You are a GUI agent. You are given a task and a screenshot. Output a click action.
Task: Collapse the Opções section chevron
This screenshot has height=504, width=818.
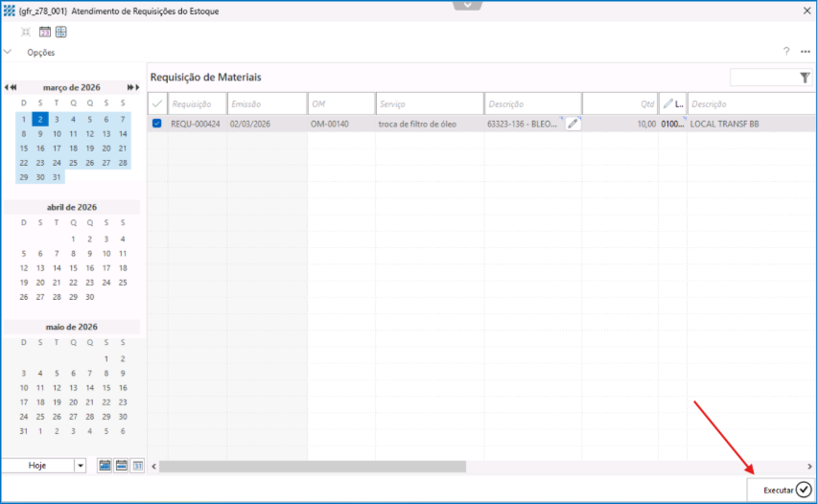(x=8, y=52)
